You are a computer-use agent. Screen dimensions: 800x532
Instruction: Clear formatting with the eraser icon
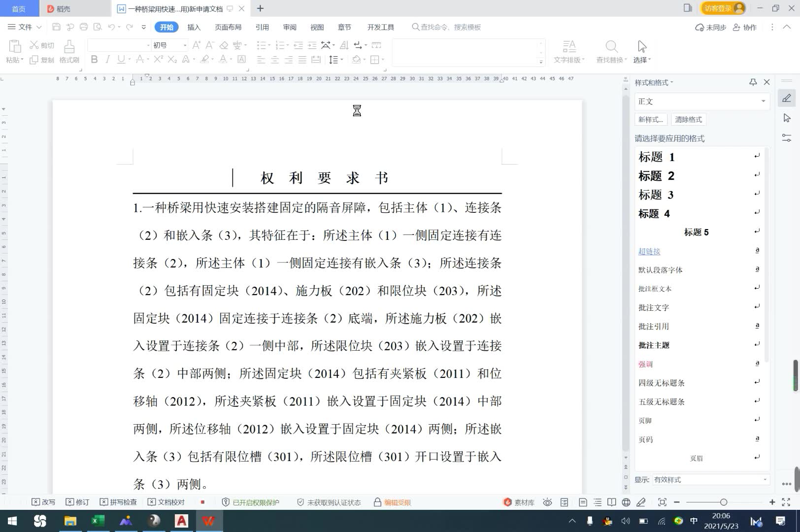(224, 45)
